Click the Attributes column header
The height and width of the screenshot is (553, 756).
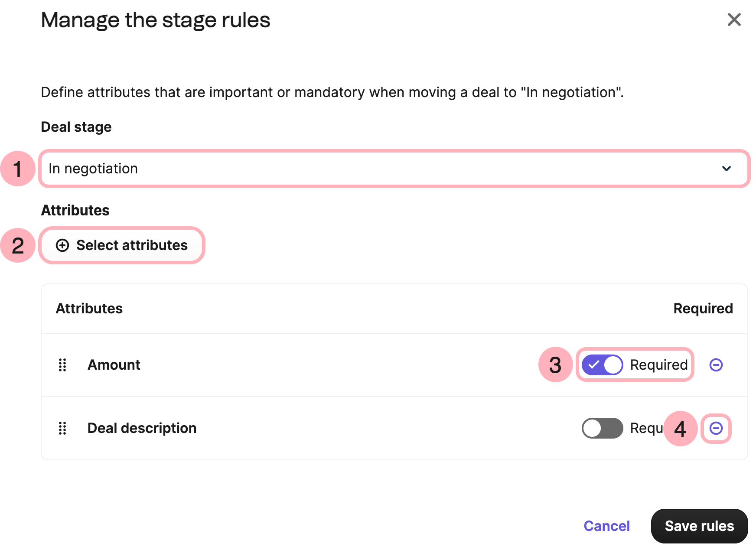(x=89, y=309)
